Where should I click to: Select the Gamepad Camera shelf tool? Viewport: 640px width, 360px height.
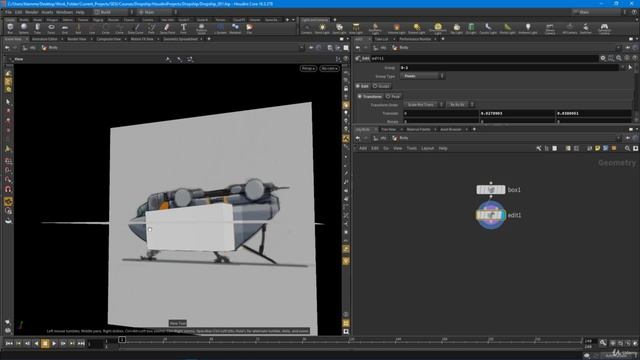pyautogui.click(x=604, y=28)
